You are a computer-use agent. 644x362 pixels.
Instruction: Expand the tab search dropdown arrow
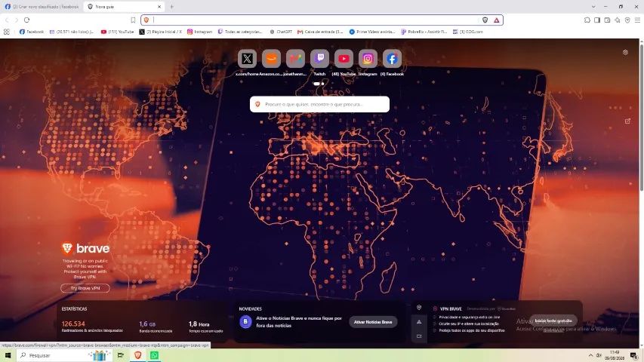coord(593,7)
